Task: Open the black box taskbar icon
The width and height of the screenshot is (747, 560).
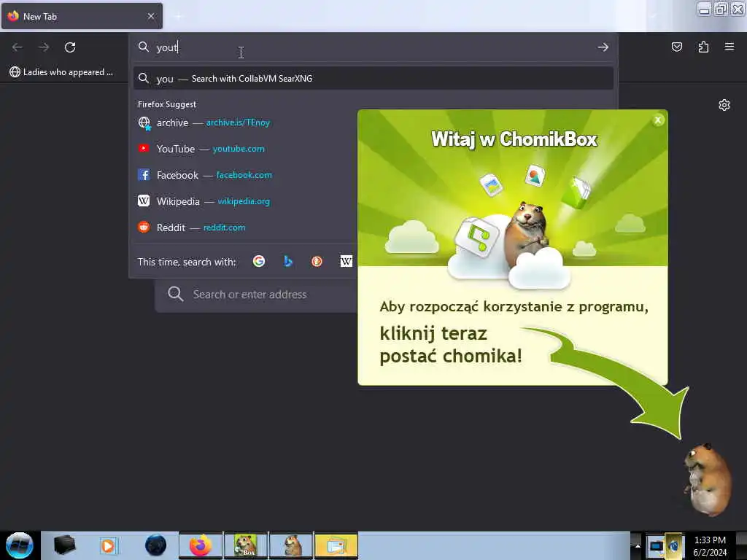Action: 64,545
